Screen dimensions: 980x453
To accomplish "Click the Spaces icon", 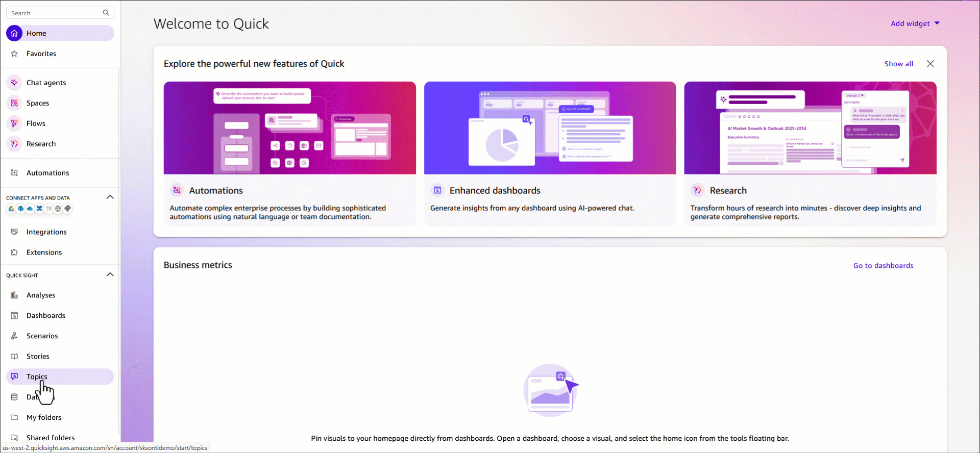I will [x=14, y=103].
